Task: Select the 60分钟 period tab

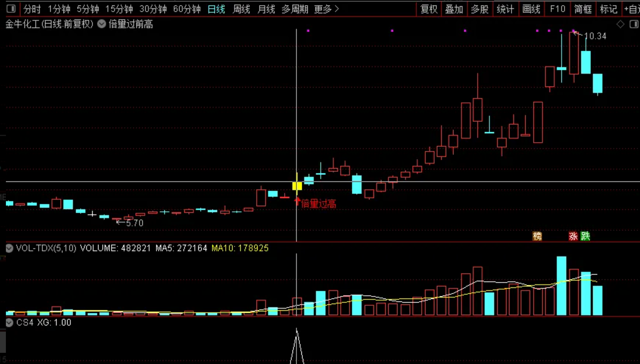Action: tap(187, 9)
